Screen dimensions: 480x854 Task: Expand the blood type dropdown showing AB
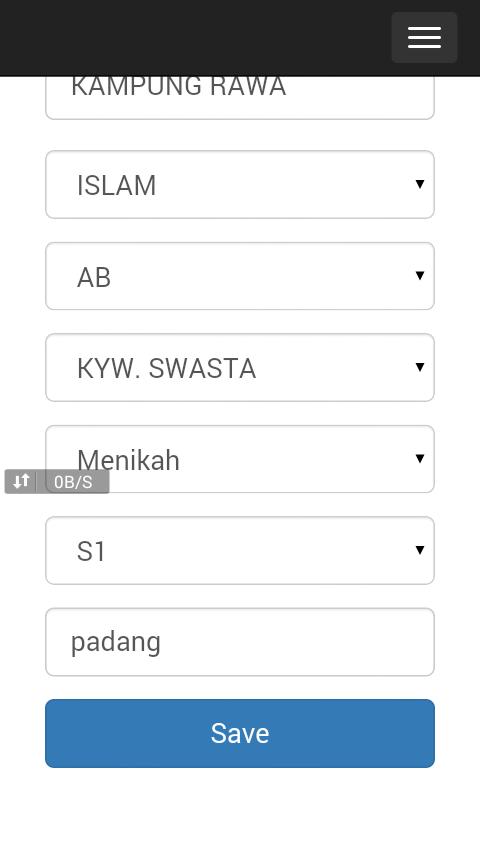(x=240, y=276)
